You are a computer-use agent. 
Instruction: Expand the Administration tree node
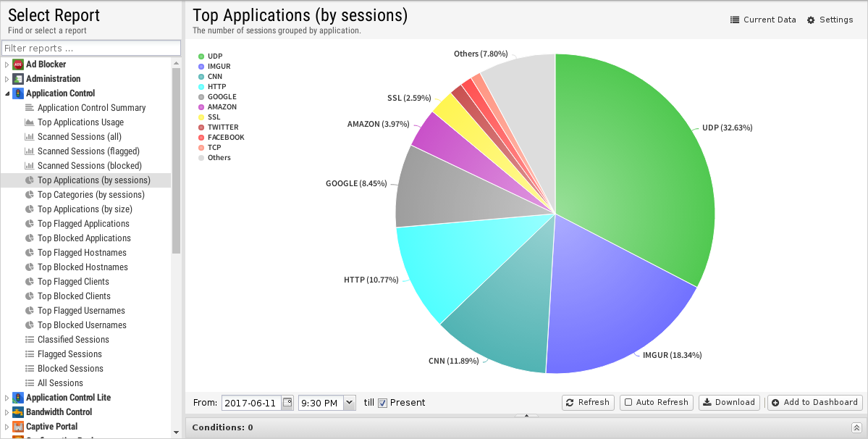click(7, 79)
